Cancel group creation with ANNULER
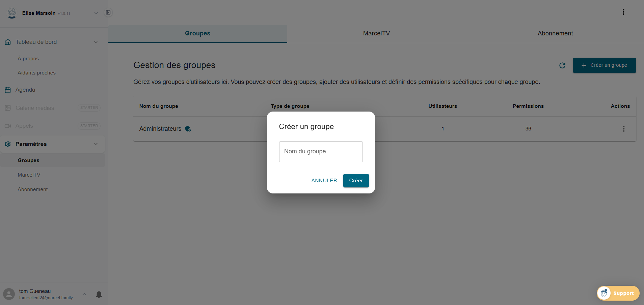Image resolution: width=644 pixels, height=305 pixels. pyautogui.click(x=324, y=181)
